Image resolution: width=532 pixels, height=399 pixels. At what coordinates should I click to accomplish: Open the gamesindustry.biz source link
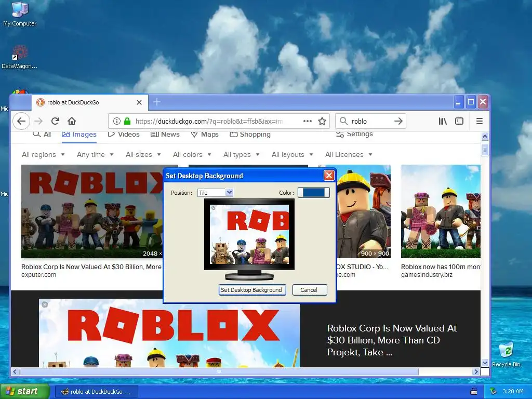[427, 275]
